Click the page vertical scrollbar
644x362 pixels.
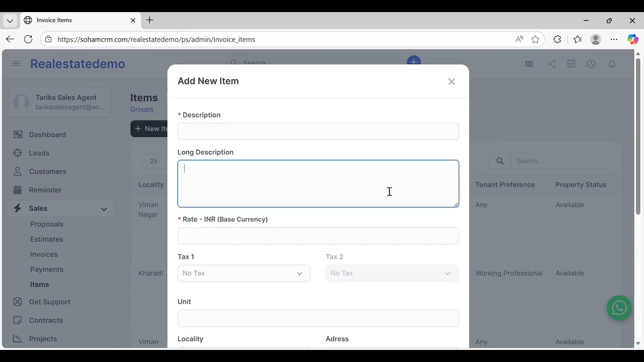click(638, 136)
